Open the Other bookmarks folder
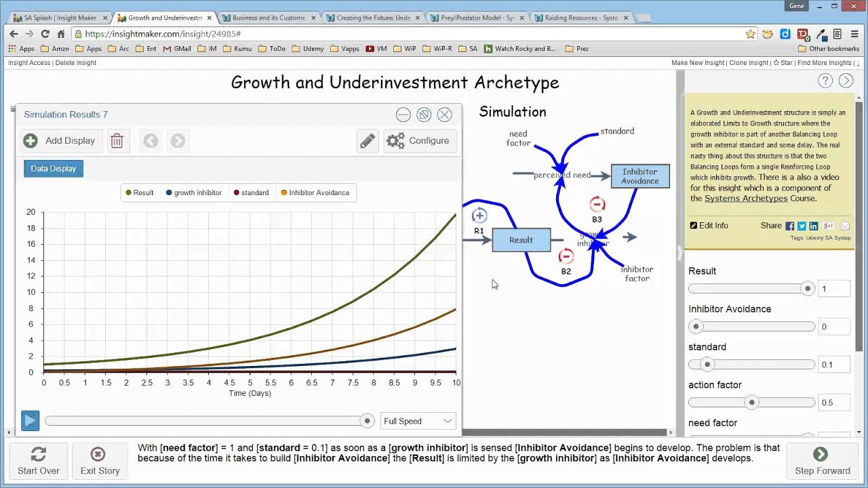Screen dimensions: 868x488 pyautogui.click(x=828, y=49)
